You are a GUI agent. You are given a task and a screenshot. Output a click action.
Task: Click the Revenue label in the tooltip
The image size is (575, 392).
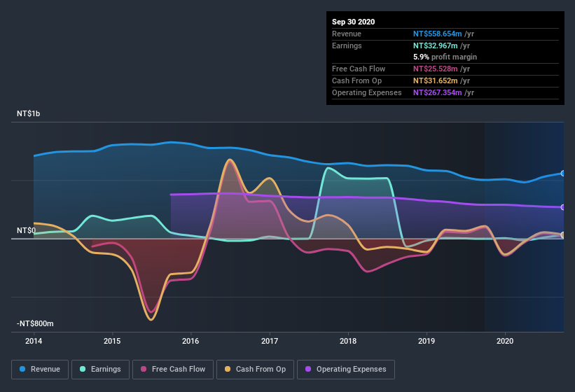click(x=347, y=34)
